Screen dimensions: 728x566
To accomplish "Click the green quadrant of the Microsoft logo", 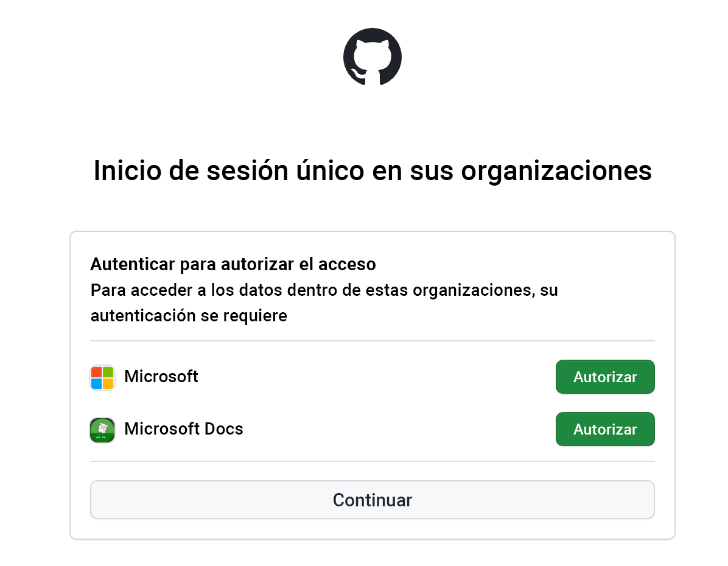I will click(x=108, y=371).
